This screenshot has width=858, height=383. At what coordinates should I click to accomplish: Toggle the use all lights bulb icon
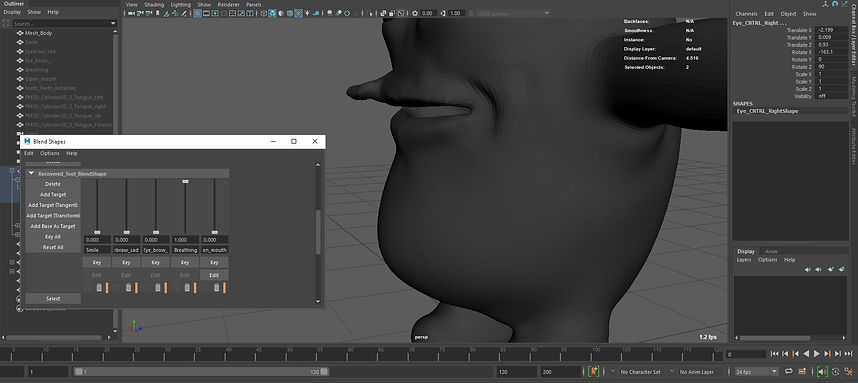click(308, 13)
